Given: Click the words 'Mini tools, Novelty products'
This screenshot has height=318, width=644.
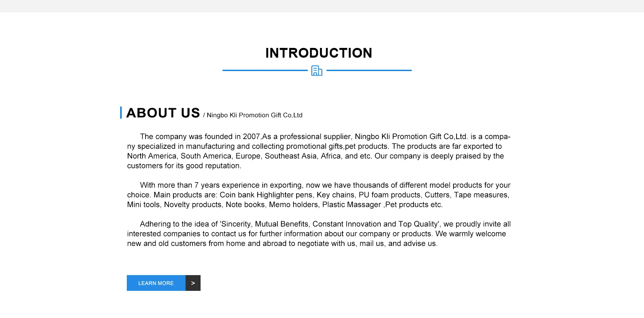Looking at the screenshot, I should [x=174, y=205].
